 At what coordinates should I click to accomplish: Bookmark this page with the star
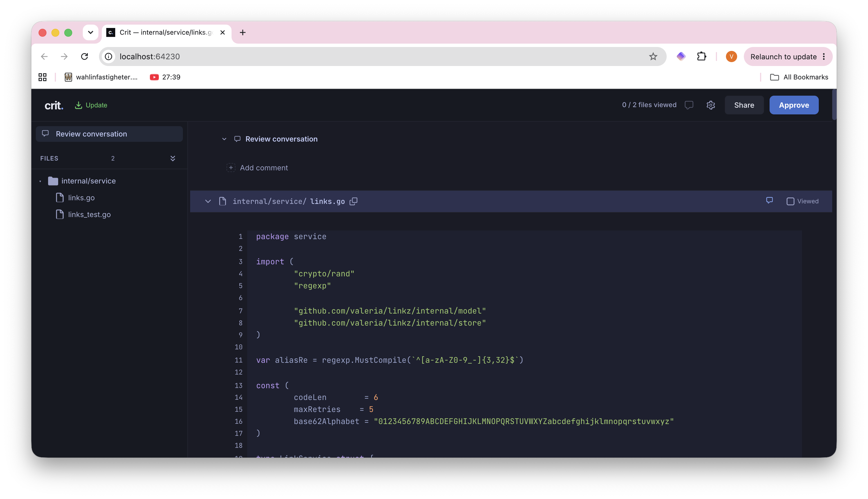pyautogui.click(x=653, y=57)
